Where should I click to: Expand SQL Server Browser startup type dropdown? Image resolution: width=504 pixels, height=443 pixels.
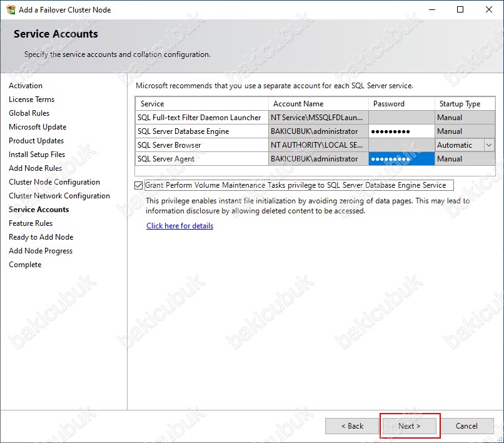click(489, 145)
